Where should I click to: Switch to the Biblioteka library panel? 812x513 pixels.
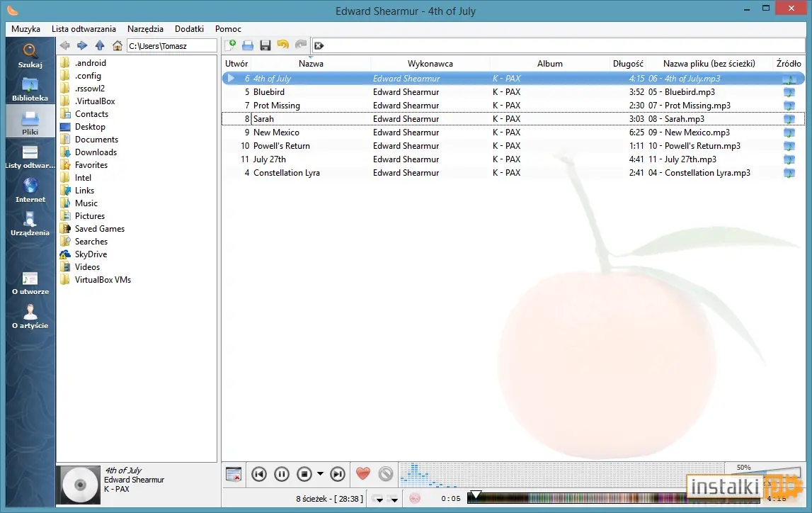pos(30,89)
